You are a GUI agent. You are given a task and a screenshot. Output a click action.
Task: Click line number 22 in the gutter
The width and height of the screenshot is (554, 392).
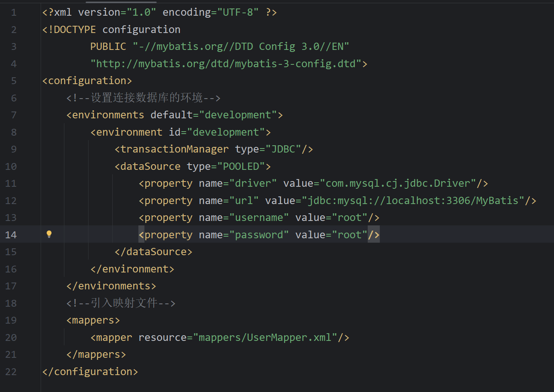[x=11, y=372]
